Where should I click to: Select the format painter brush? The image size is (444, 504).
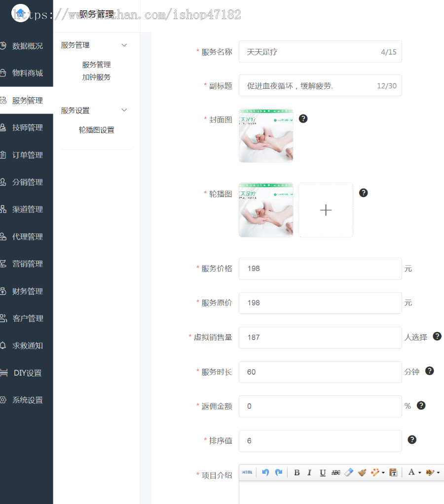point(362,472)
